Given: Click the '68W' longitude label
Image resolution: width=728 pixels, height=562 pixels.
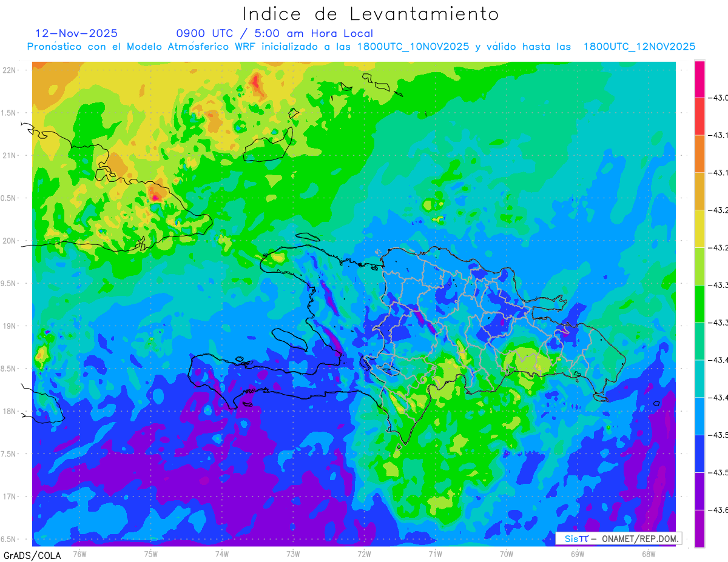Looking at the screenshot, I should [x=649, y=553].
